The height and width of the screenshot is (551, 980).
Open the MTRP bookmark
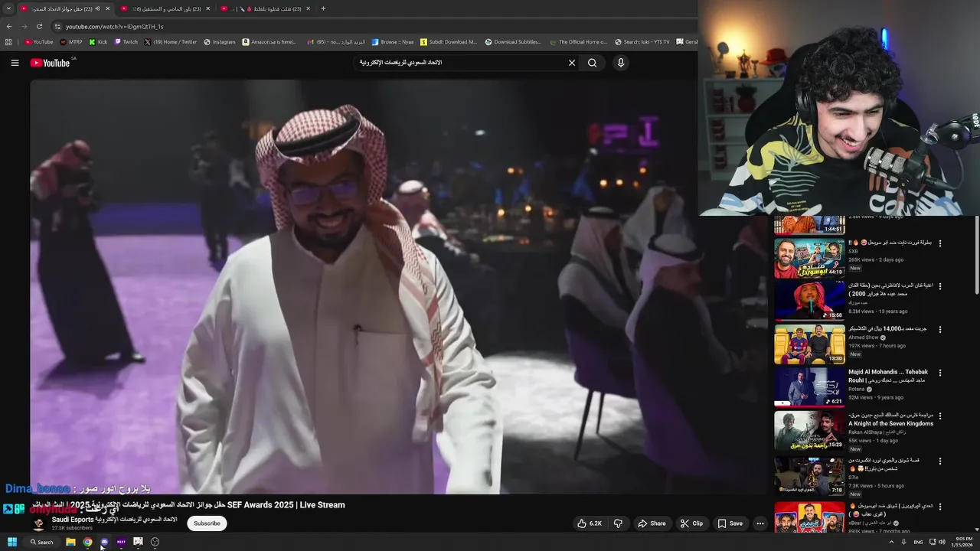tap(70, 42)
